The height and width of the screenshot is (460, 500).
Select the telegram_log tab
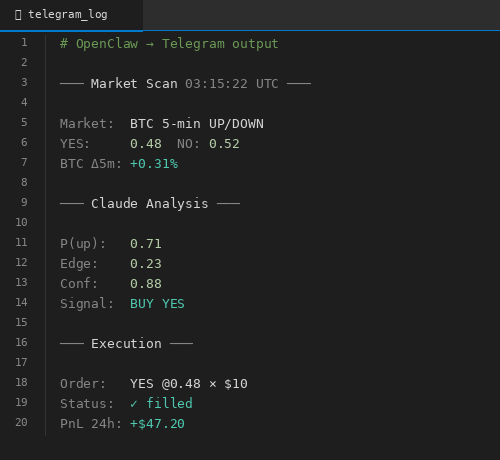point(71,15)
